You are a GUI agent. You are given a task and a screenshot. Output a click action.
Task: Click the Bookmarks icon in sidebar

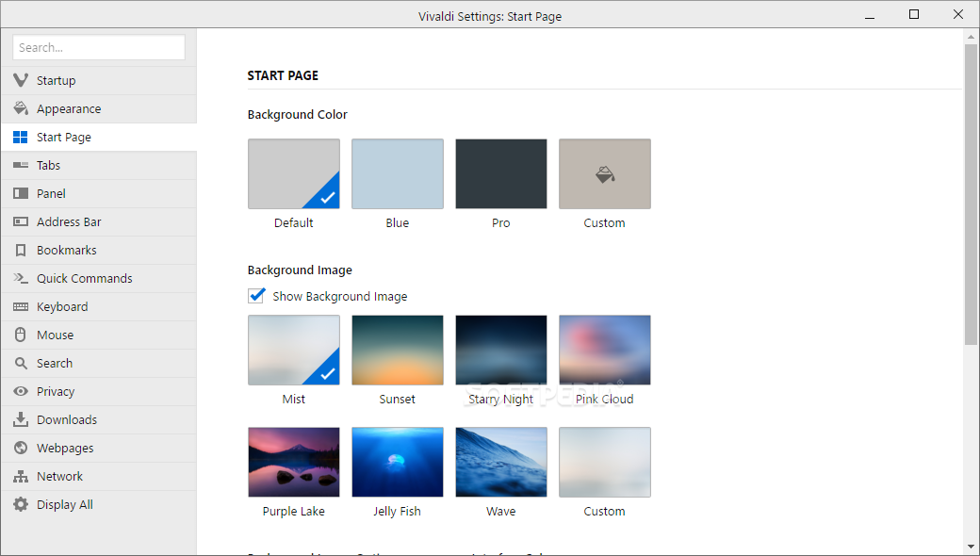pos(21,250)
